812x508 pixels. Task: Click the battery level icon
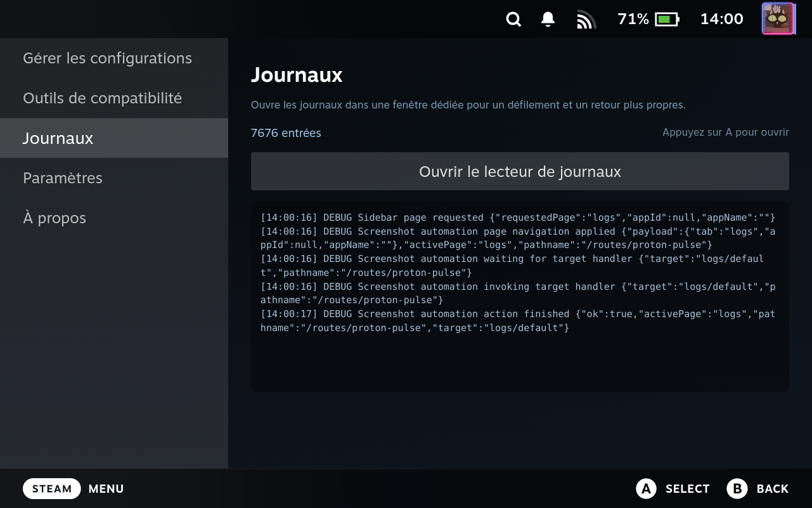click(667, 20)
